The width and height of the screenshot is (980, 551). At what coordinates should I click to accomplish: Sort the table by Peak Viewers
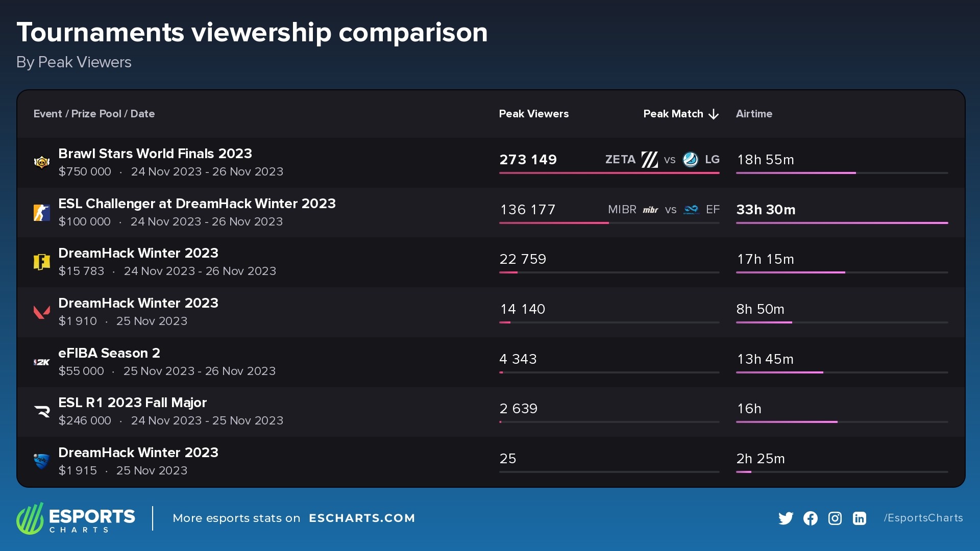[534, 114]
